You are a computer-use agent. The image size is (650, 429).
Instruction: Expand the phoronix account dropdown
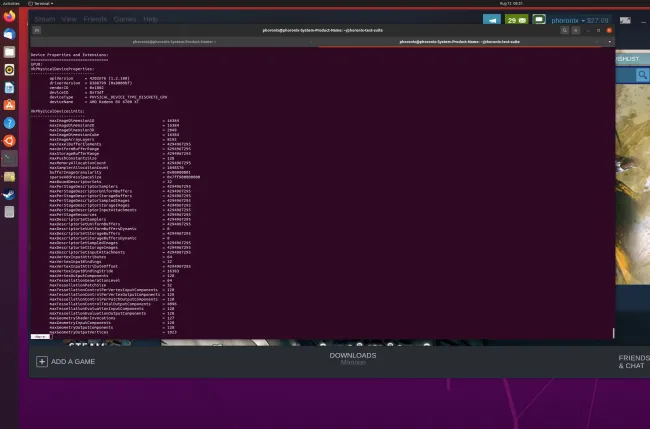pos(585,19)
